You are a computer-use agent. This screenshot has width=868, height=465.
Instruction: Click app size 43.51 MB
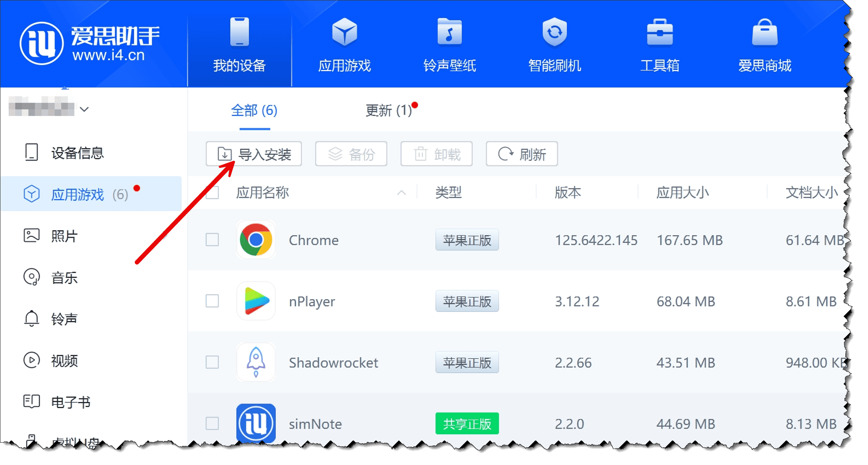point(686,363)
